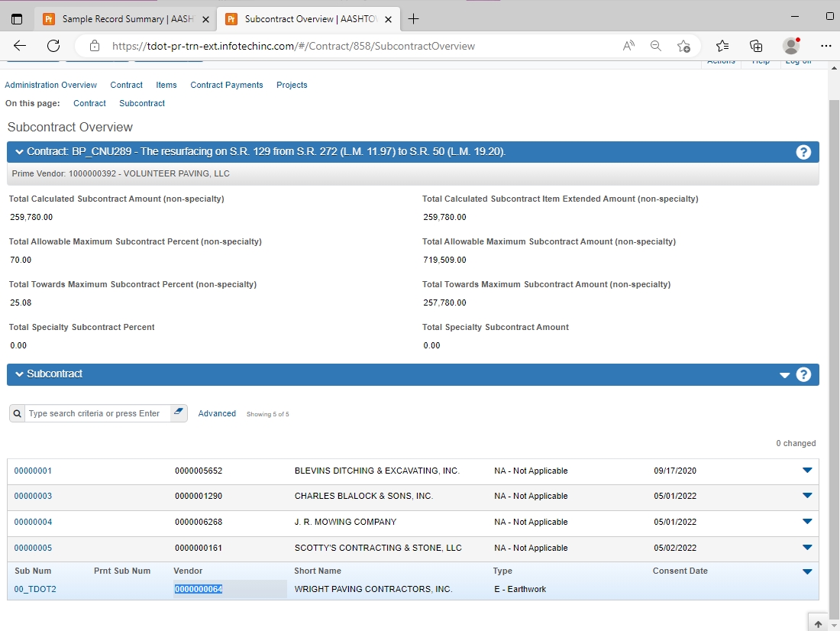Open subcontract 00000005 link

(33, 548)
